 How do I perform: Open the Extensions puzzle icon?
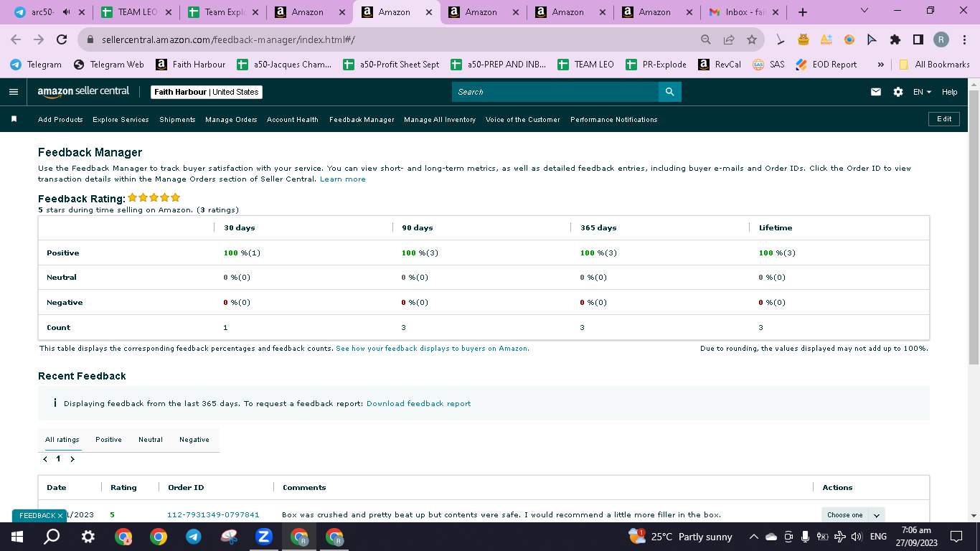click(x=895, y=40)
